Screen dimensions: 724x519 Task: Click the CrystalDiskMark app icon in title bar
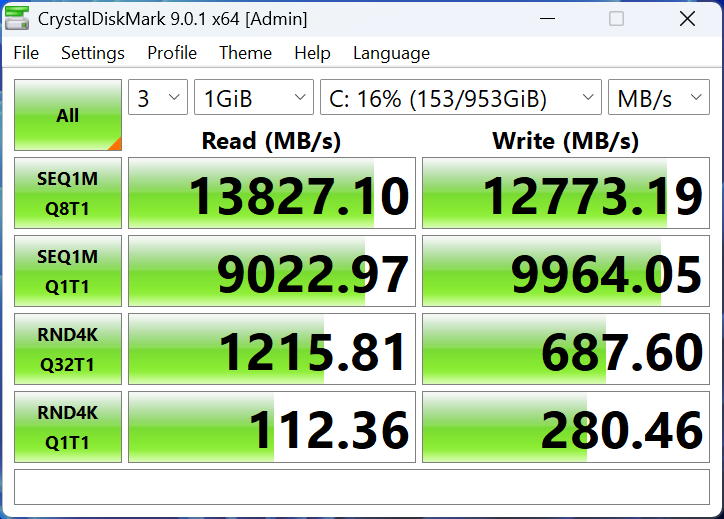coord(17,18)
